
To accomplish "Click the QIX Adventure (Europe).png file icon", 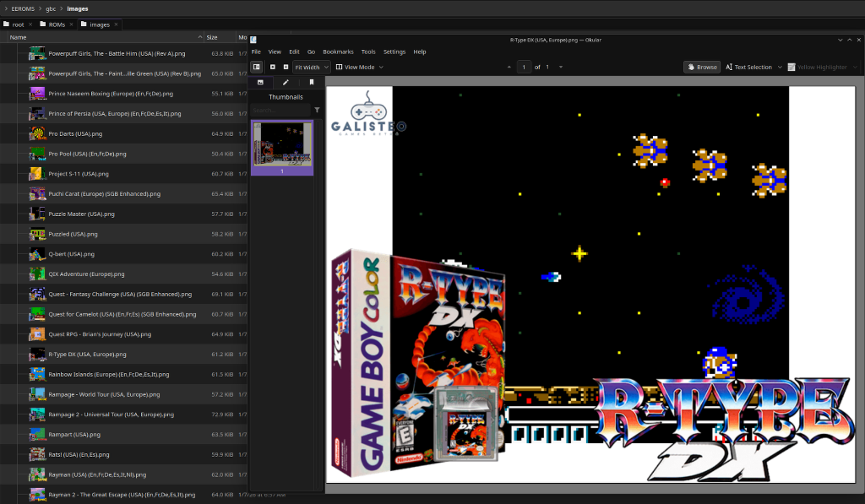I will coord(37,274).
